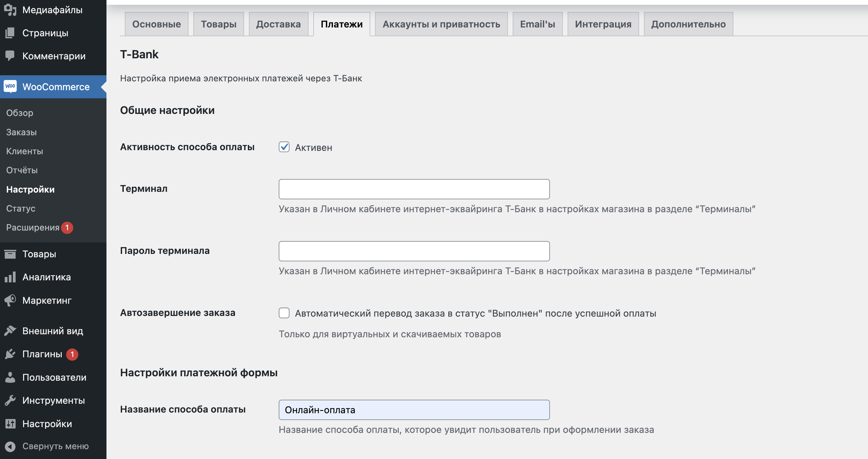Image resolution: width=868 pixels, height=459 pixels.
Task: Uncheck the Активен payment method checkbox
Action: (x=284, y=147)
